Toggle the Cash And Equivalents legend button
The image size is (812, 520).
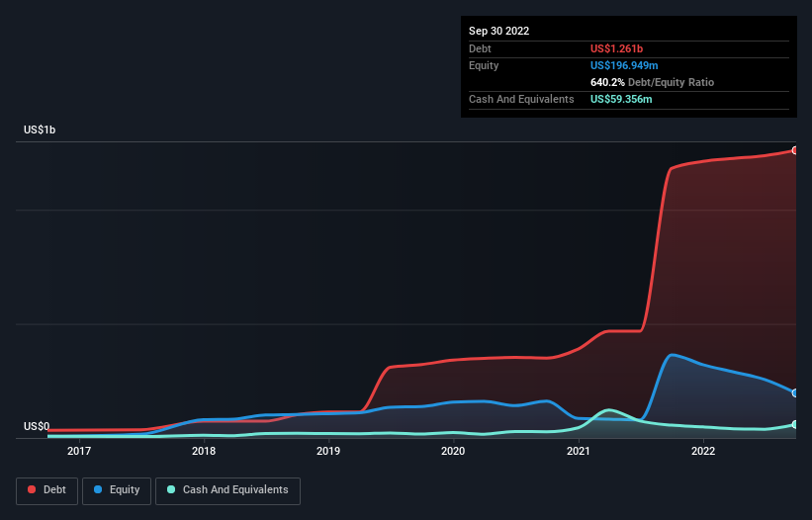[227, 490]
